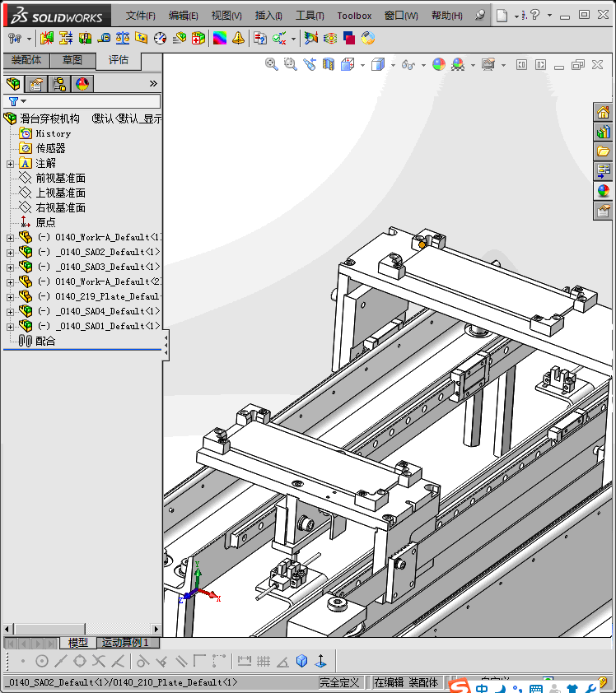
Task: Open the View Orientation dropdown arrow
Action: pyautogui.click(x=363, y=65)
